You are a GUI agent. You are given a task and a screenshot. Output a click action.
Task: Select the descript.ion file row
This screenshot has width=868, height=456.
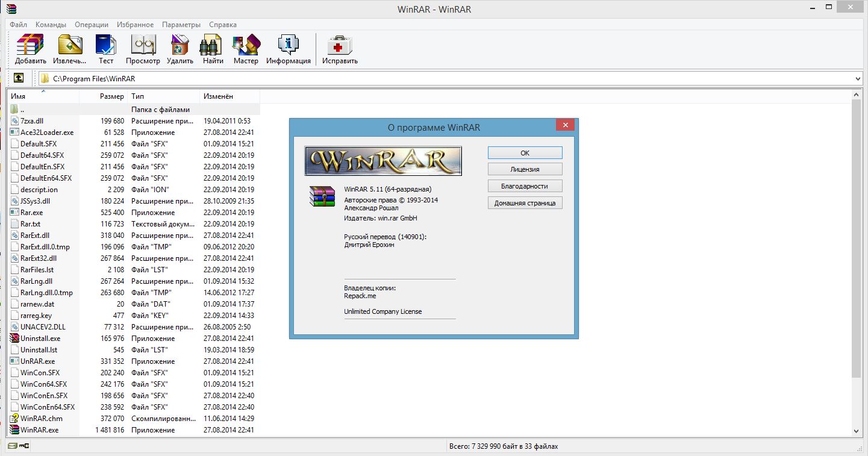(134, 190)
